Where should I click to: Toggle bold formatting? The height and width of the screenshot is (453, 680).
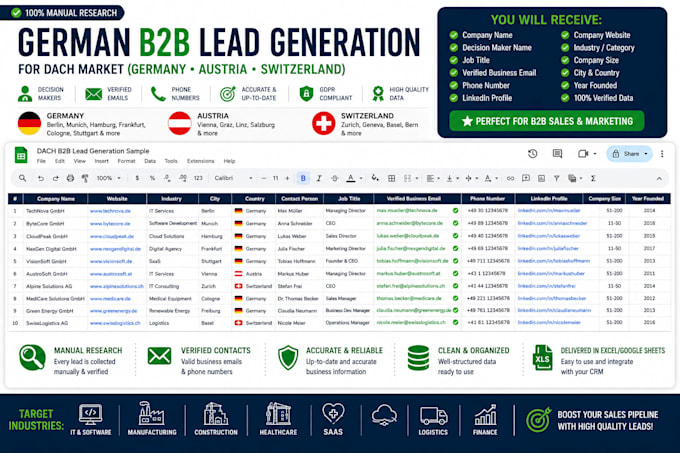[x=303, y=178]
